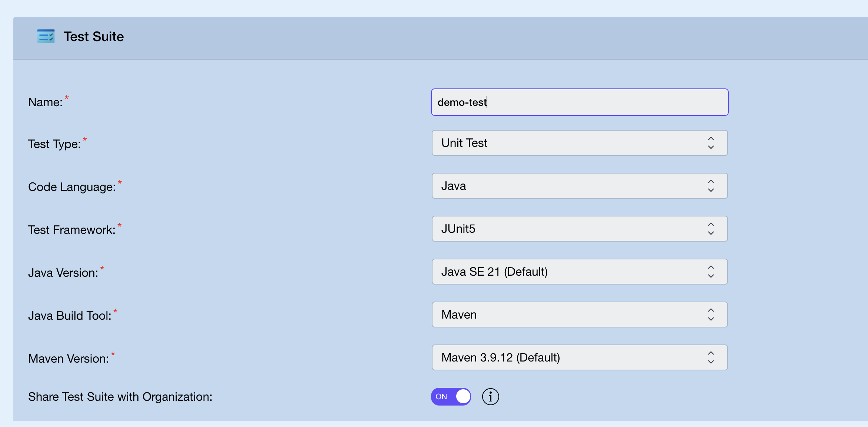868x427 pixels.
Task: Click the demo-test name input field
Action: click(x=579, y=102)
